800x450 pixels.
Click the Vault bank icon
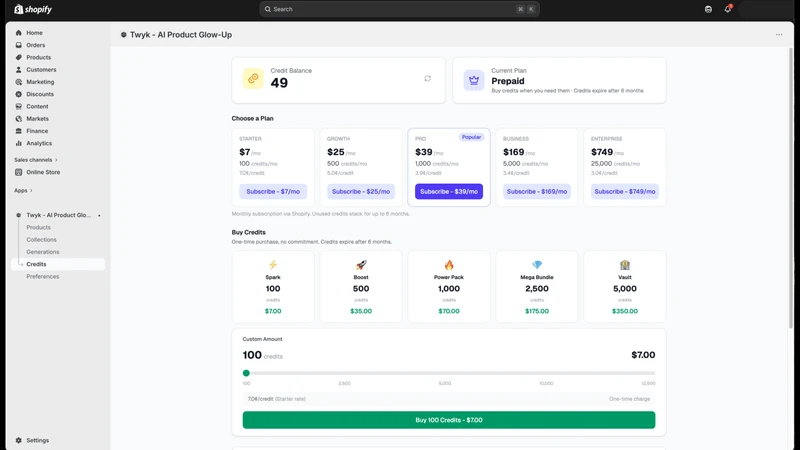tap(625, 265)
